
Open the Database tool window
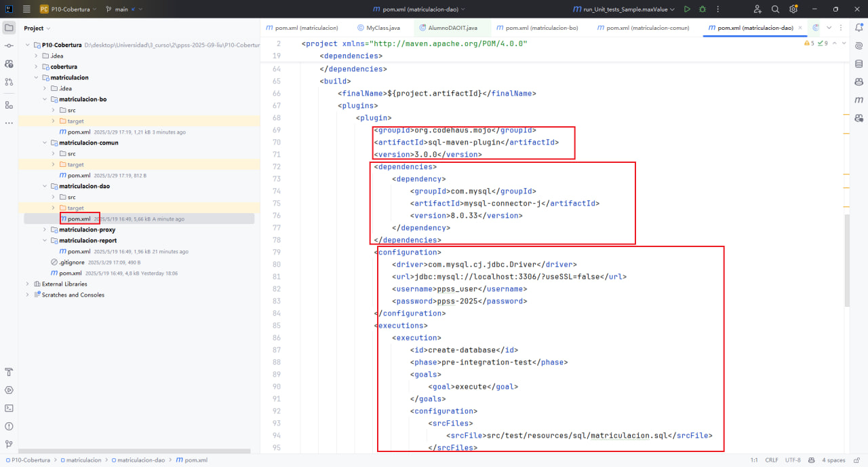click(x=859, y=64)
